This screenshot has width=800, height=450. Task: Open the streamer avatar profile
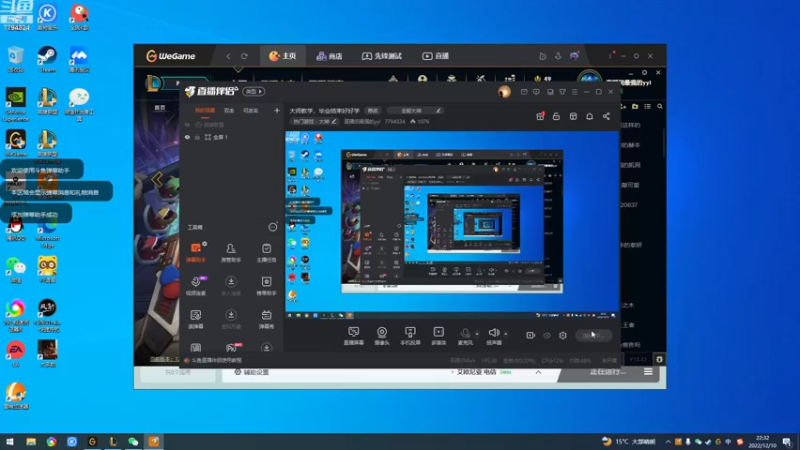[504, 92]
